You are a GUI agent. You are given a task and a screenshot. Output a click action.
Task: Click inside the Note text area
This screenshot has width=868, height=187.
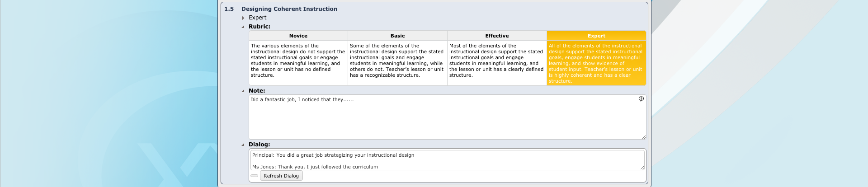[x=447, y=117]
